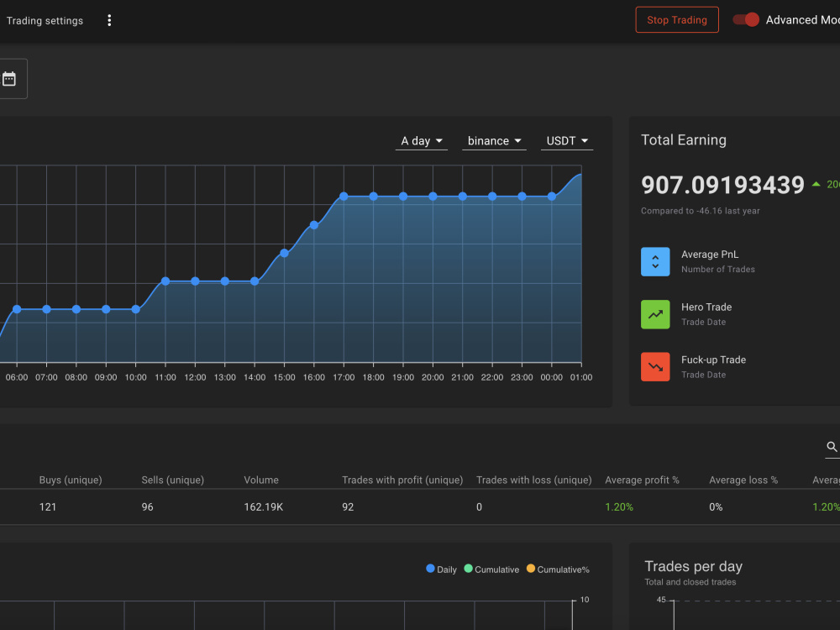Click 'Trades with loss (unique)' column header

point(534,480)
